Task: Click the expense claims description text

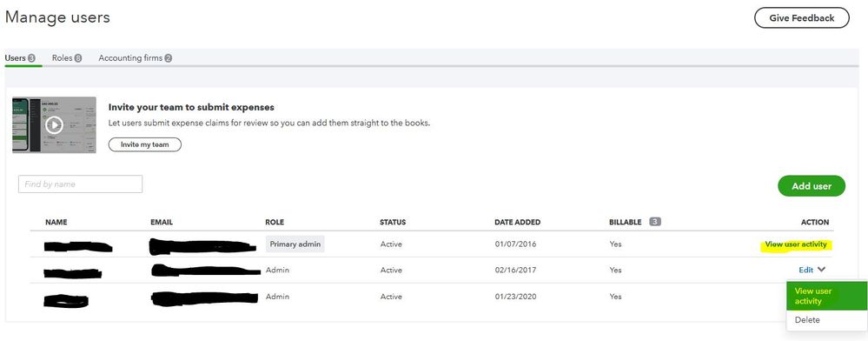Action: [x=268, y=124]
